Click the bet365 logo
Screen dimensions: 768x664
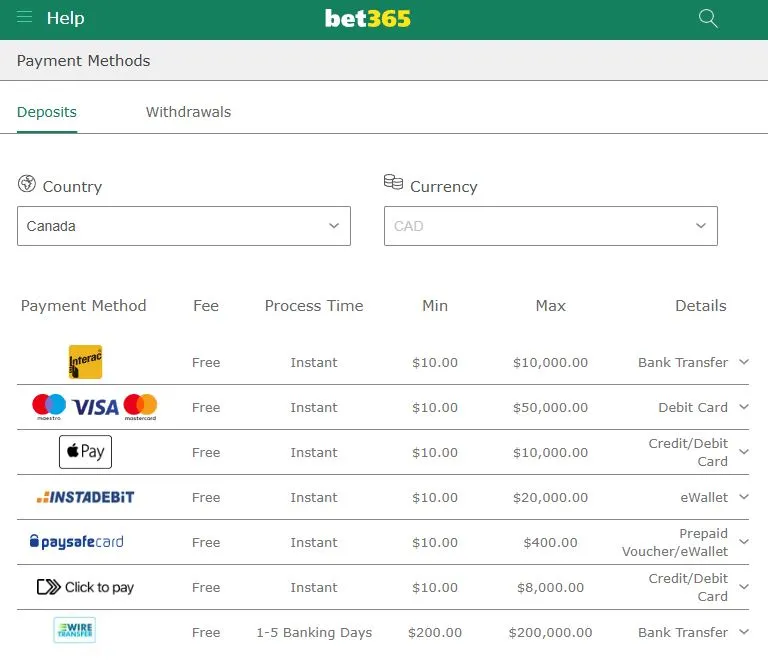click(367, 19)
